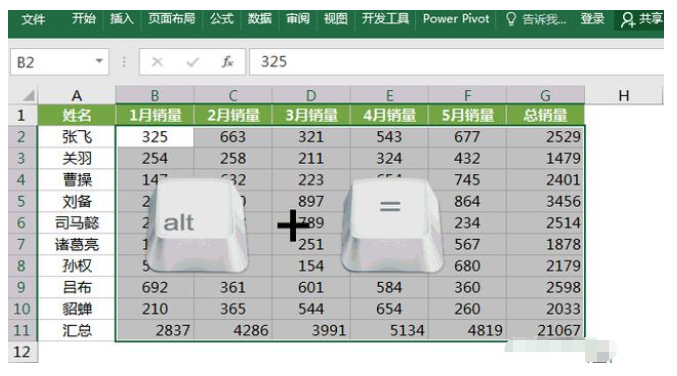
Task: Click the 登录 sign-in button
Action: coord(592,19)
